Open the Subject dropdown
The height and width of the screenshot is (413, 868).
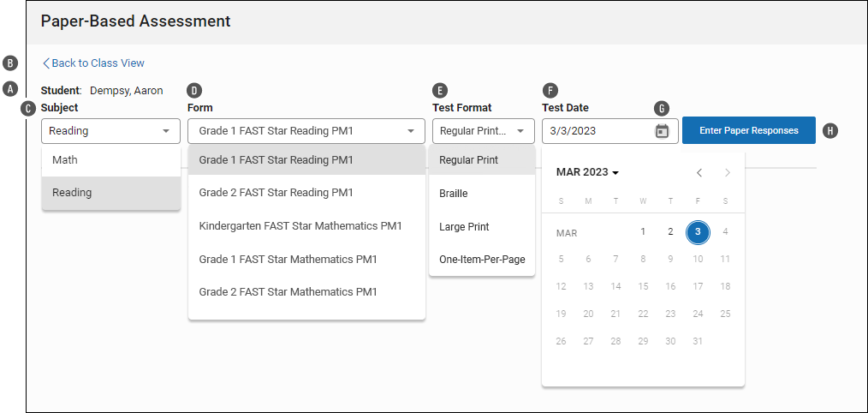110,131
